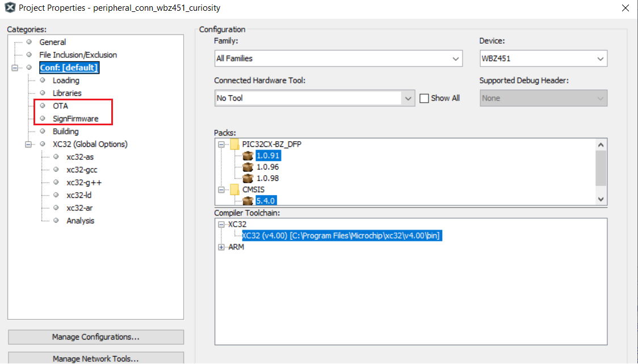The height and width of the screenshot is (364, 638).
Task: Open the Connected Hardware Tool dropdown
Action: pos(314,98)
